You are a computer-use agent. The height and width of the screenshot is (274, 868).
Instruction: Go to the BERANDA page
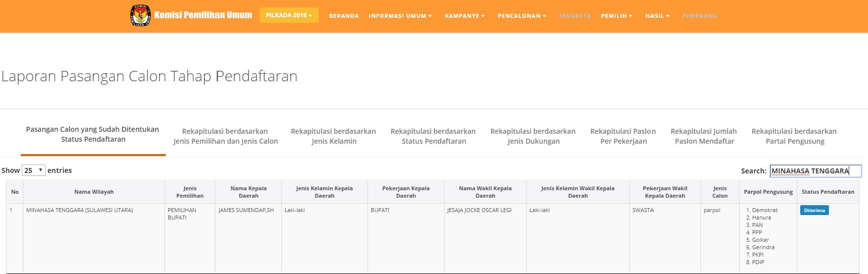point(344,16)
